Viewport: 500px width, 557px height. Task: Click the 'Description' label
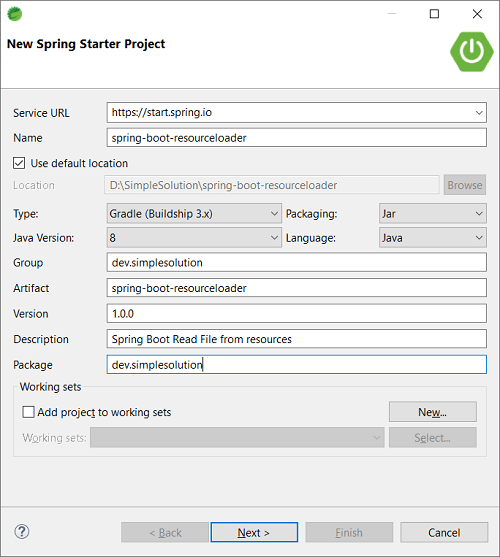(x=41, y=339)
